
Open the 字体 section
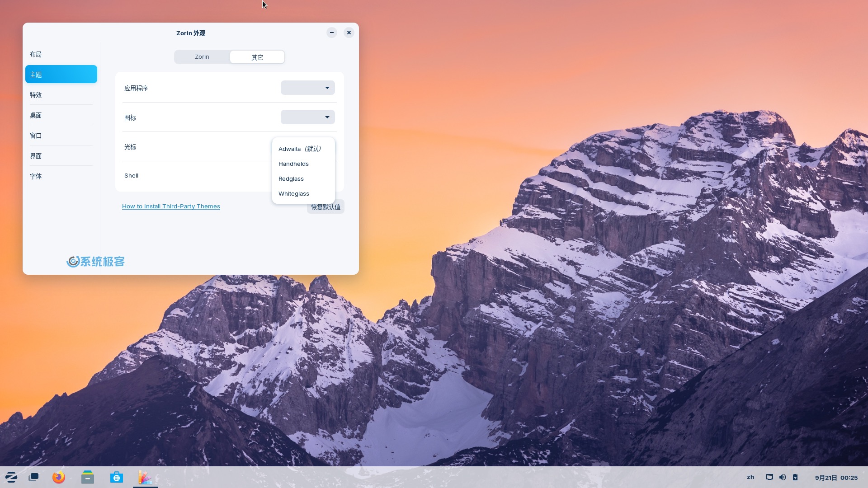[61, 176]
